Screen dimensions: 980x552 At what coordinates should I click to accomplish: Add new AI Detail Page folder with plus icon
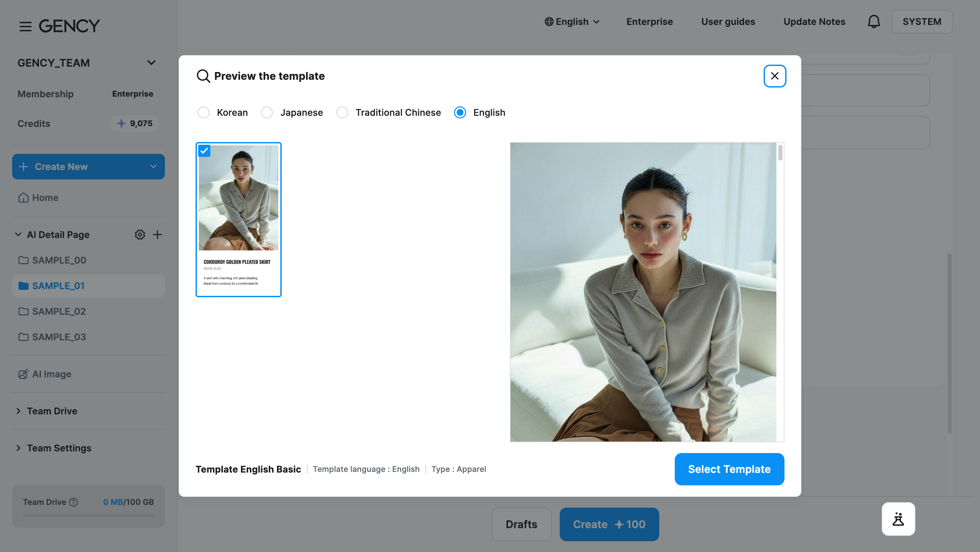coord(157,235)
